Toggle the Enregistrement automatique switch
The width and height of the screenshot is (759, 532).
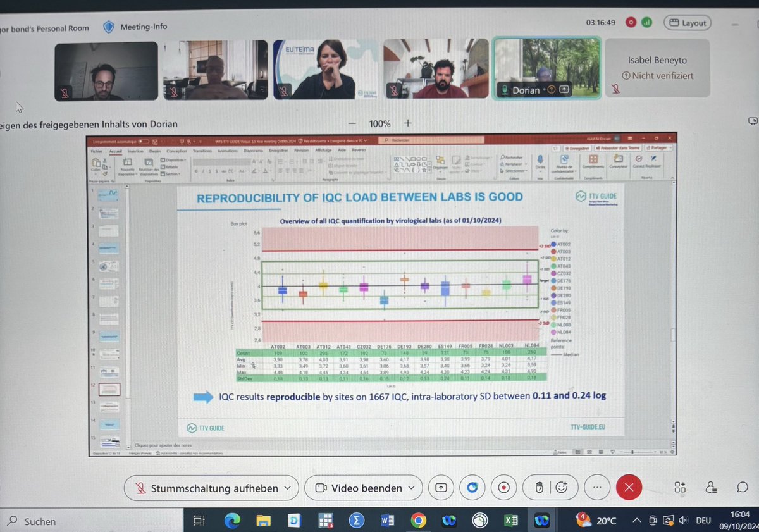[x=144, y=140]
